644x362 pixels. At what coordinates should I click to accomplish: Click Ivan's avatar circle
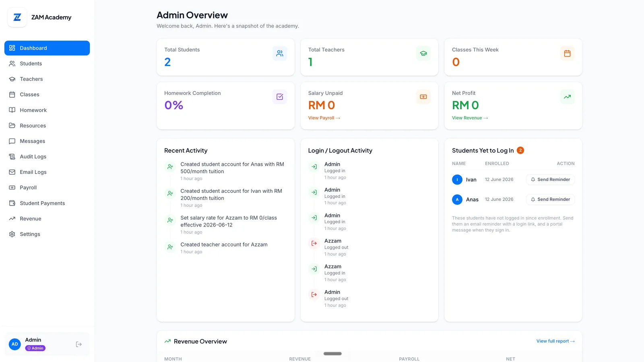457,180
